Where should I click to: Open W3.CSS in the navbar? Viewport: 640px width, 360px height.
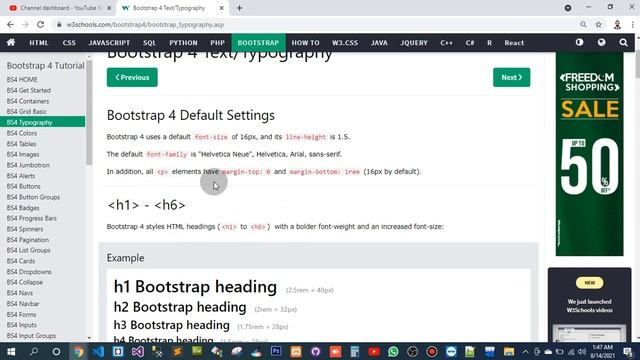coord(345,42)
